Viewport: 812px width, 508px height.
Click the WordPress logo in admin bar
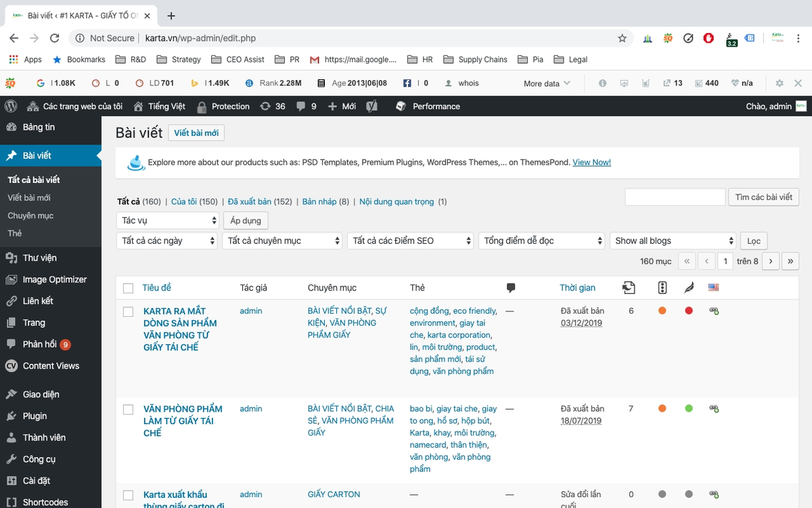[10, 106]
